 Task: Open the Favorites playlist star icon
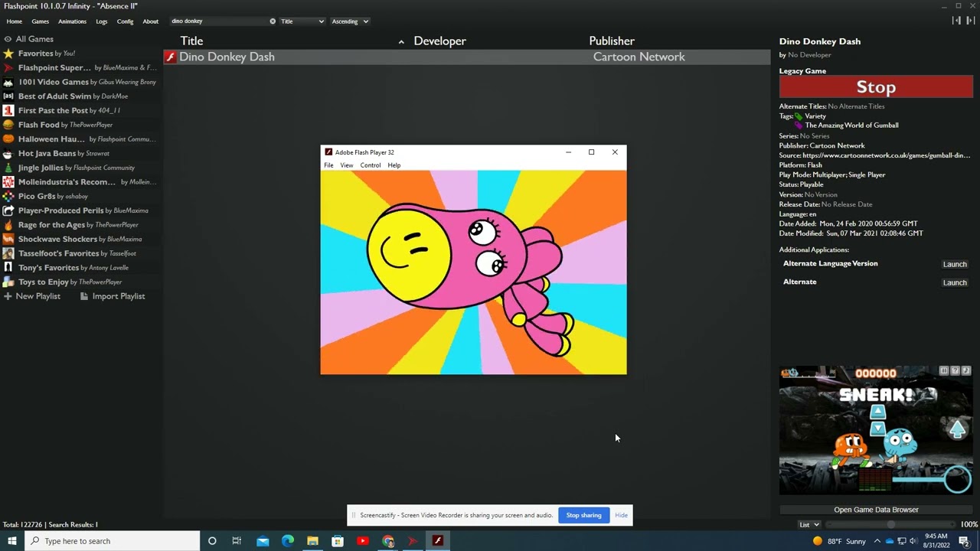[8, 54]
